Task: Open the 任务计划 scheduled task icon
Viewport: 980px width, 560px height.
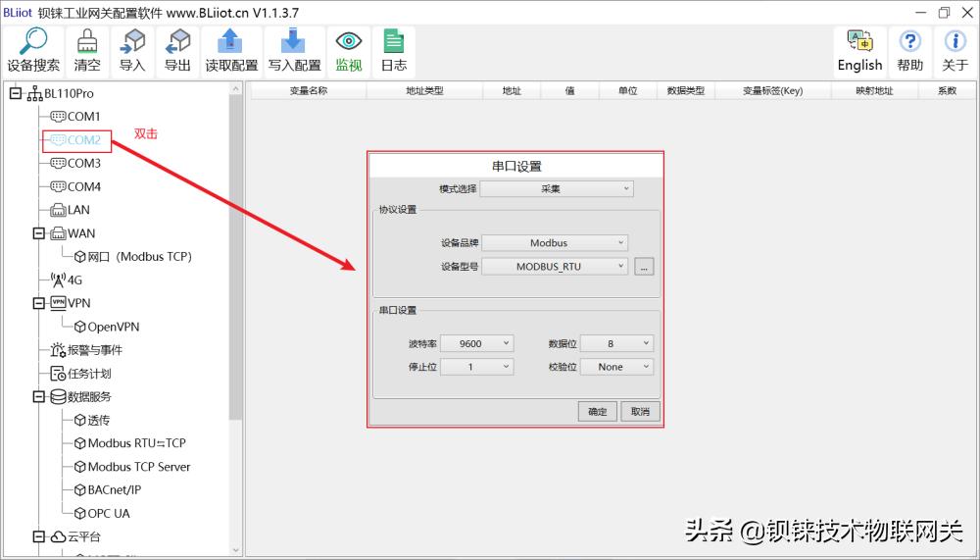Action: (58, 374)
